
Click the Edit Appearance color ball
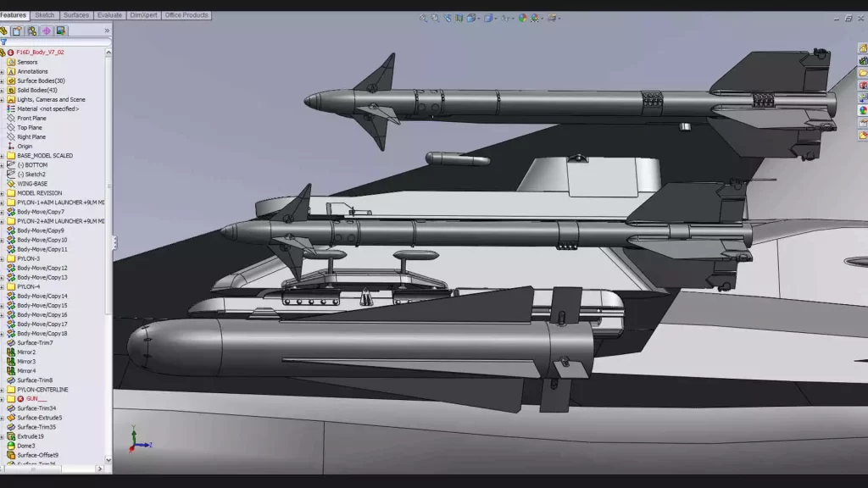click(x=522, y=17)
